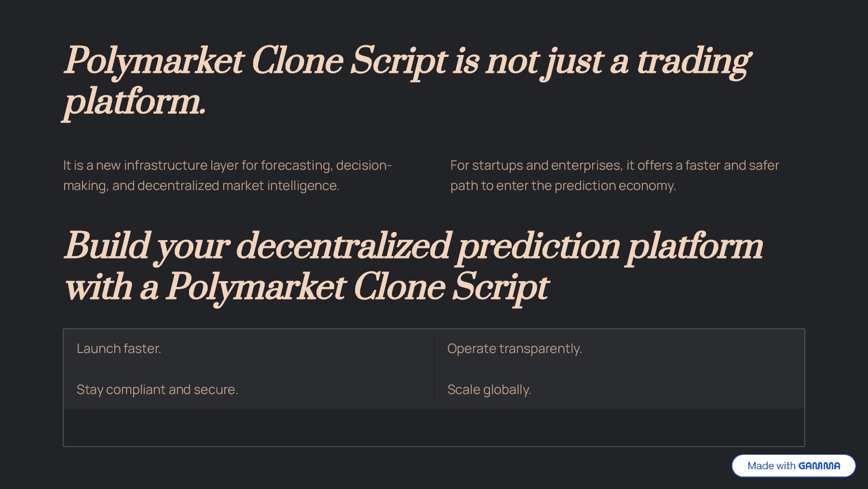Click the word 'Build' in the second heading
Image resolution: width=868 pixels, height=489 pixels.
107,246
